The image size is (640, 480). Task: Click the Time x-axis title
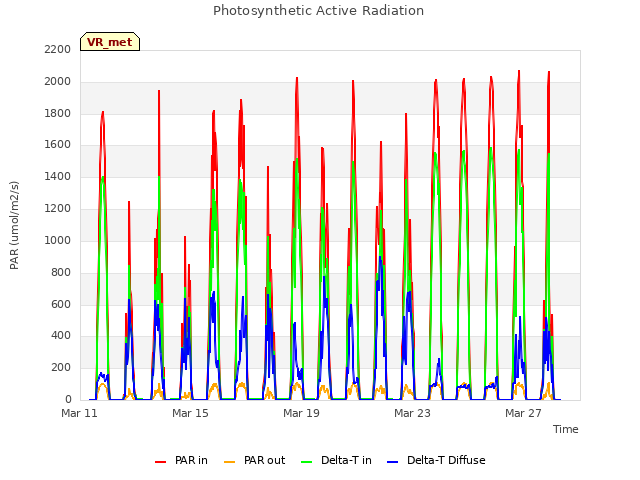coord(566,429)
